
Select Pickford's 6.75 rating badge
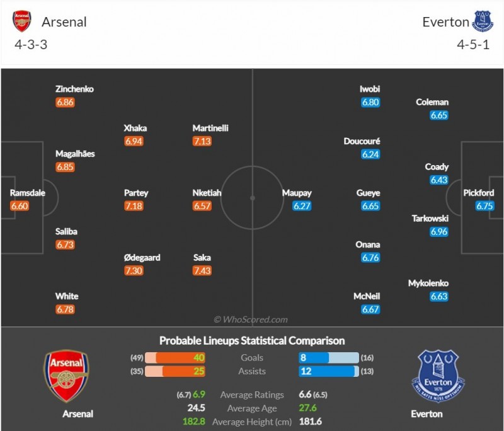484,205
